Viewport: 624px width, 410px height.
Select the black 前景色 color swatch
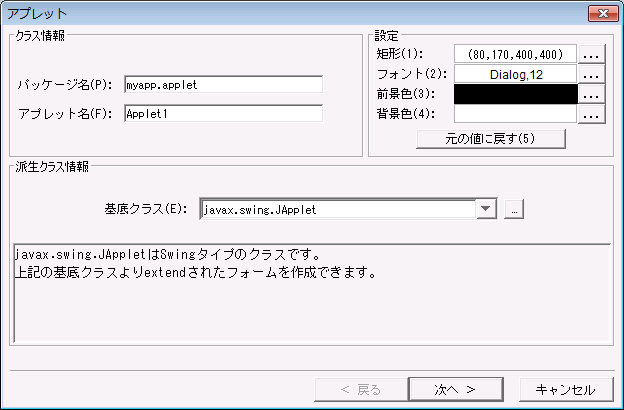coord(515,94)
